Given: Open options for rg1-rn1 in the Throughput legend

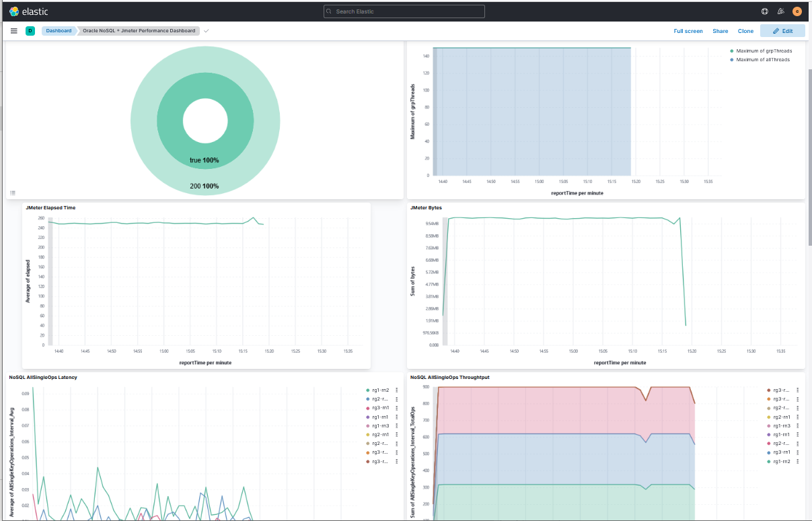Looking at the screenshot, I should coord(797,435).
